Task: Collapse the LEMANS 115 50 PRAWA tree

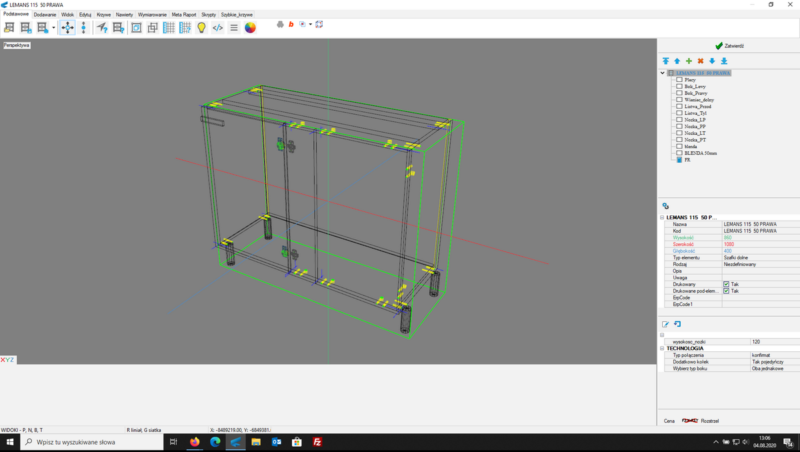Action: click(x=662, y=73)
